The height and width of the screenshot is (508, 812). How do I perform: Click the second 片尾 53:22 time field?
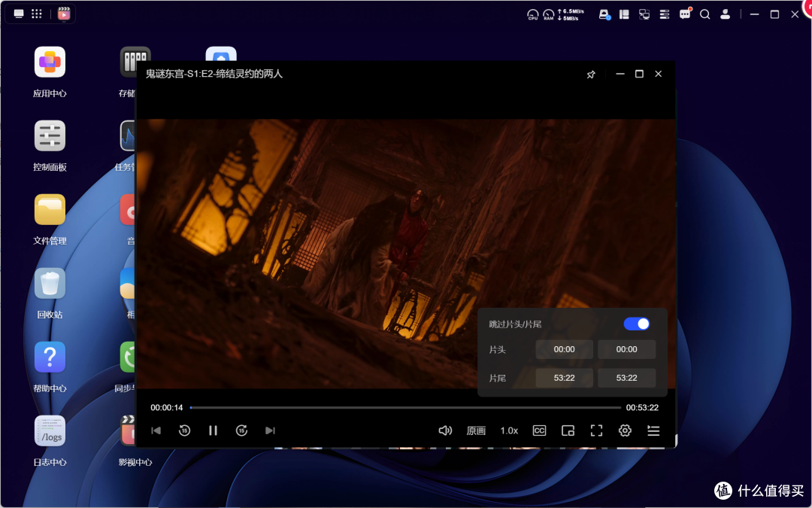(626, 378)
